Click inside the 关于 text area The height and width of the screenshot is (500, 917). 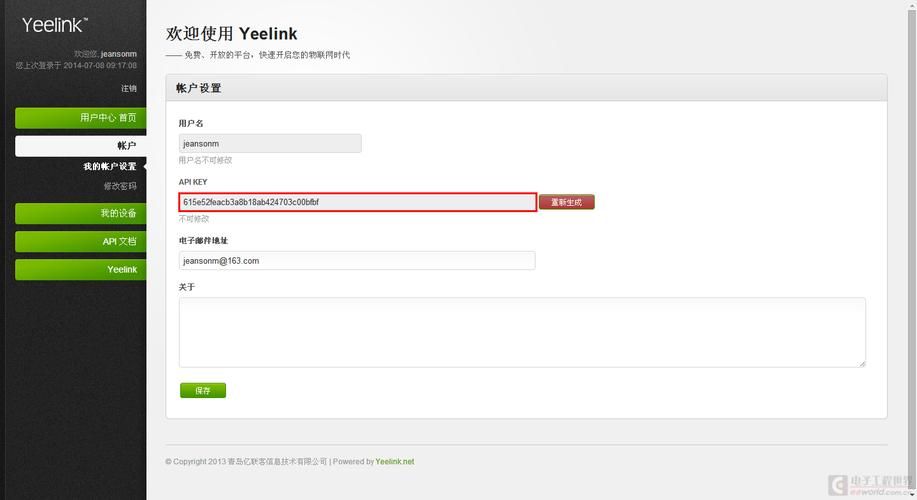pos(521,332)
